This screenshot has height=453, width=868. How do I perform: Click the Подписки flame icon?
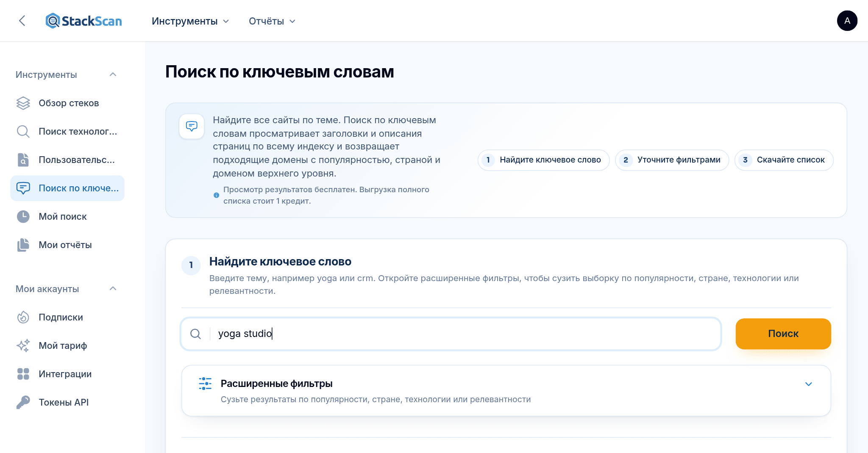pyautogui.click(x=23, y=318)
